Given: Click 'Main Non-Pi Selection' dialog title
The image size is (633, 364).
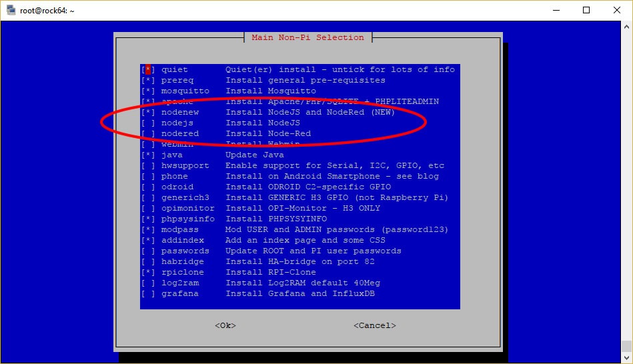Looking at the screenshot, I should click(x=307, y=37).
